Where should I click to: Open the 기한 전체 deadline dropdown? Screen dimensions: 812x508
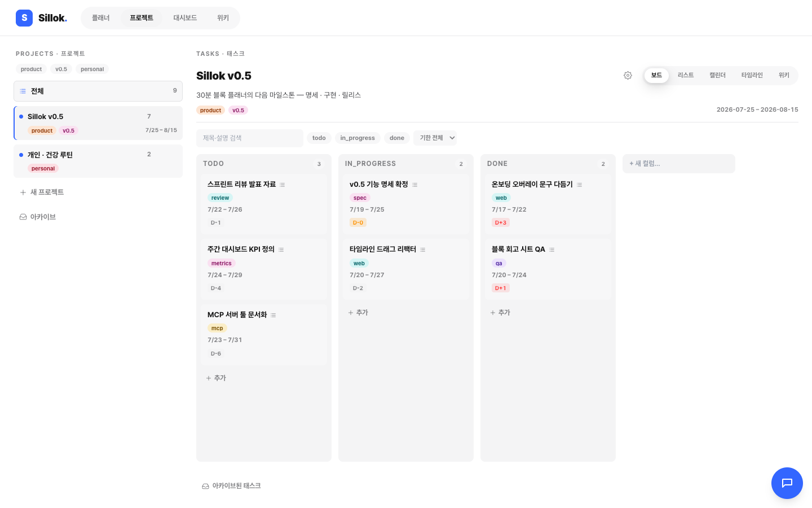pyautogui.click(x=435, y=138)
